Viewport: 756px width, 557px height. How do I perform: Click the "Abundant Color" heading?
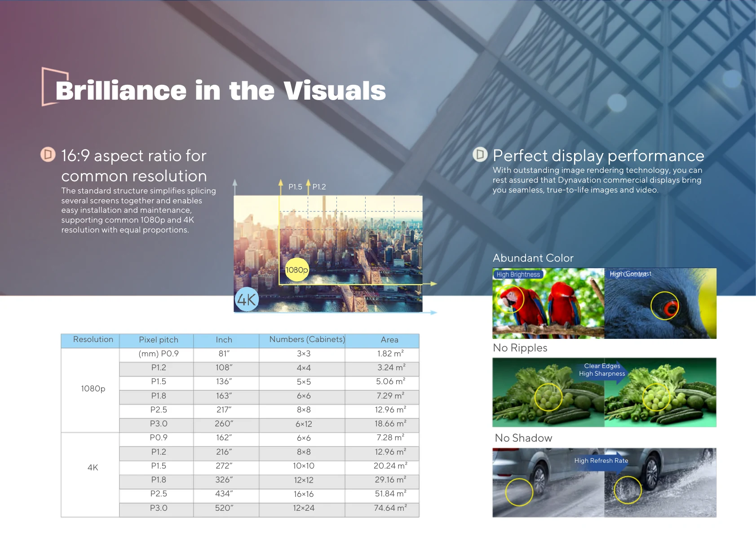[x=533, y=258]
